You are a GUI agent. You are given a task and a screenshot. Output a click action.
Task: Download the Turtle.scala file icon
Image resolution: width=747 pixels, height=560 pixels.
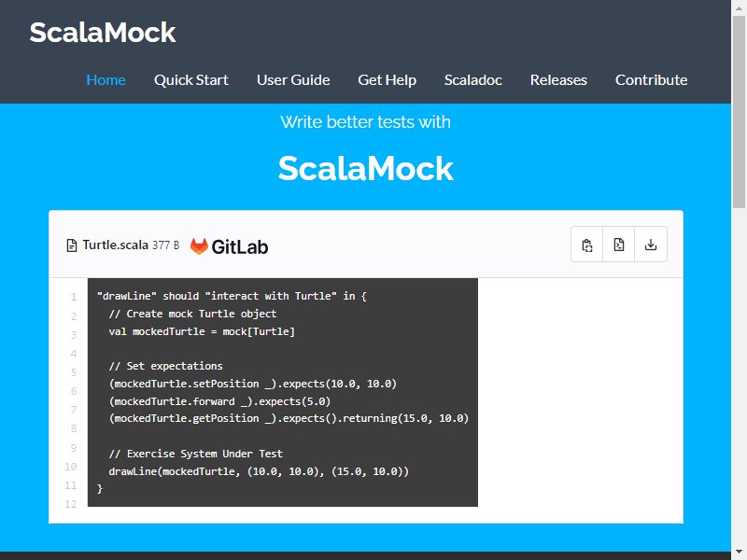pos(650,245)
